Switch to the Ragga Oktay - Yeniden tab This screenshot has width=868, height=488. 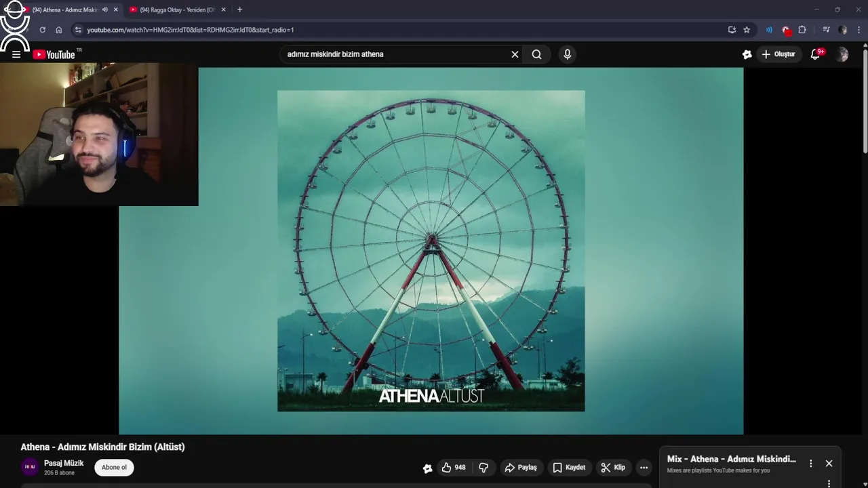click(x=177, y=9)
